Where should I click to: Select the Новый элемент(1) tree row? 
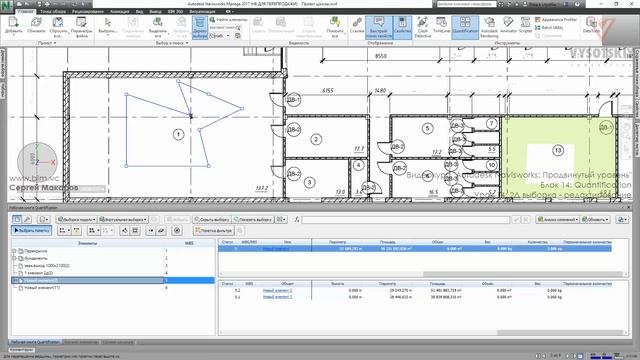[x=42, y=288]
